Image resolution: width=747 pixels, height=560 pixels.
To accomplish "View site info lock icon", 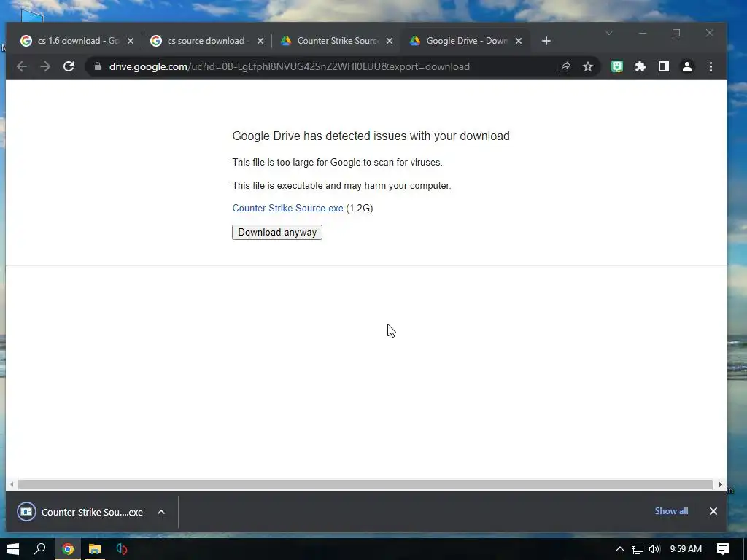I will [x=98, y=66].
